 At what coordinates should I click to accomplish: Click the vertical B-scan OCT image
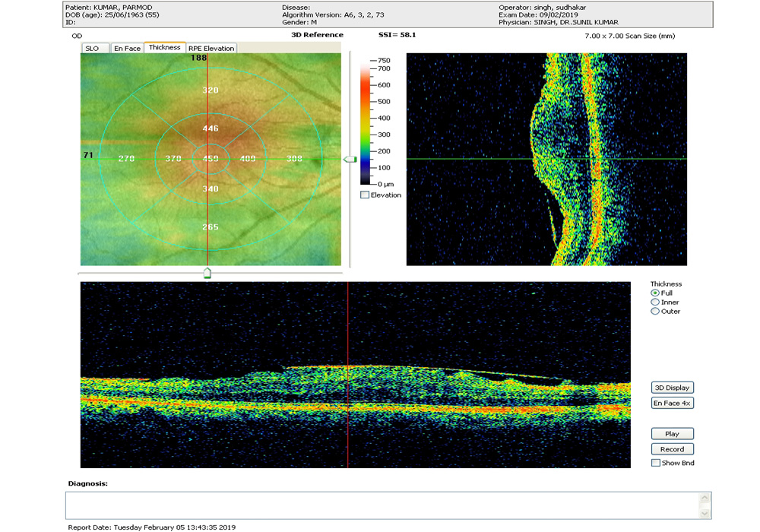point(546,160)
